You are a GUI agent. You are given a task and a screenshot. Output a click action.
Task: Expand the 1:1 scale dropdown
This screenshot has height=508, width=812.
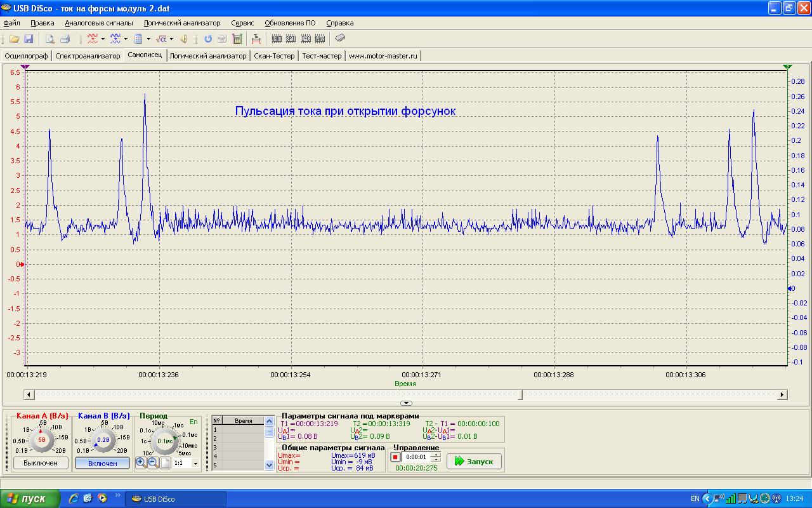[x=195, y=464]
